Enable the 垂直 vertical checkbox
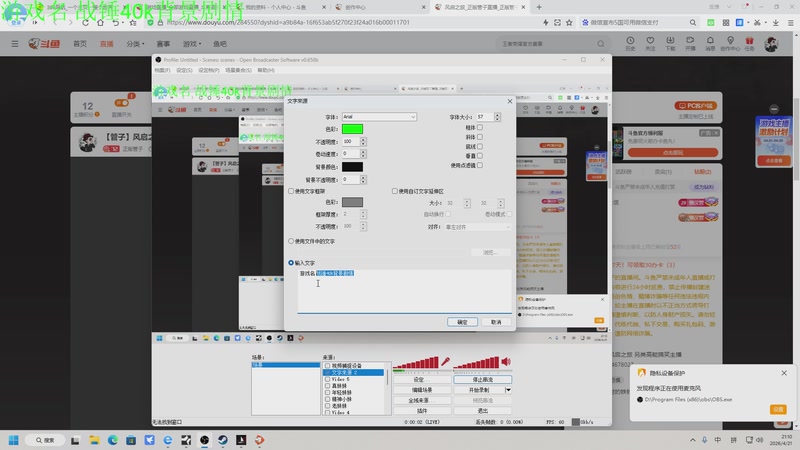Screen dimensions: 800x450 (x=480, y=156)
